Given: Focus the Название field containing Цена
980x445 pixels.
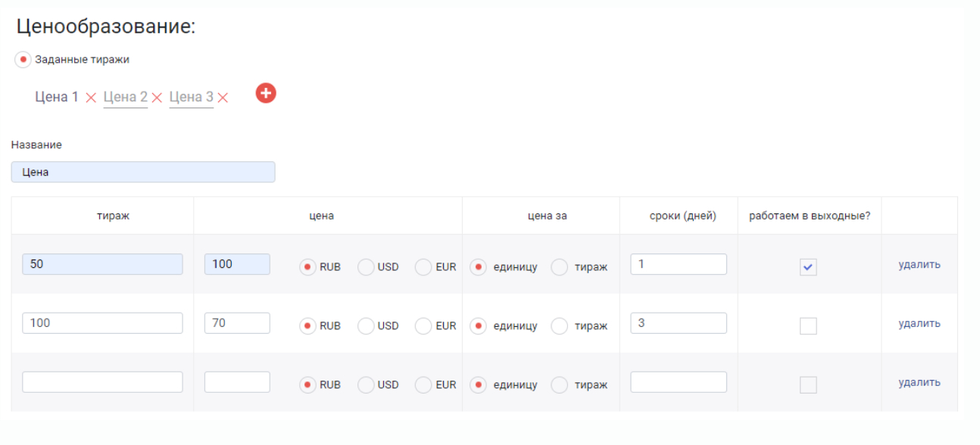Looking at the screenshot, I should [x=143, y=172].
